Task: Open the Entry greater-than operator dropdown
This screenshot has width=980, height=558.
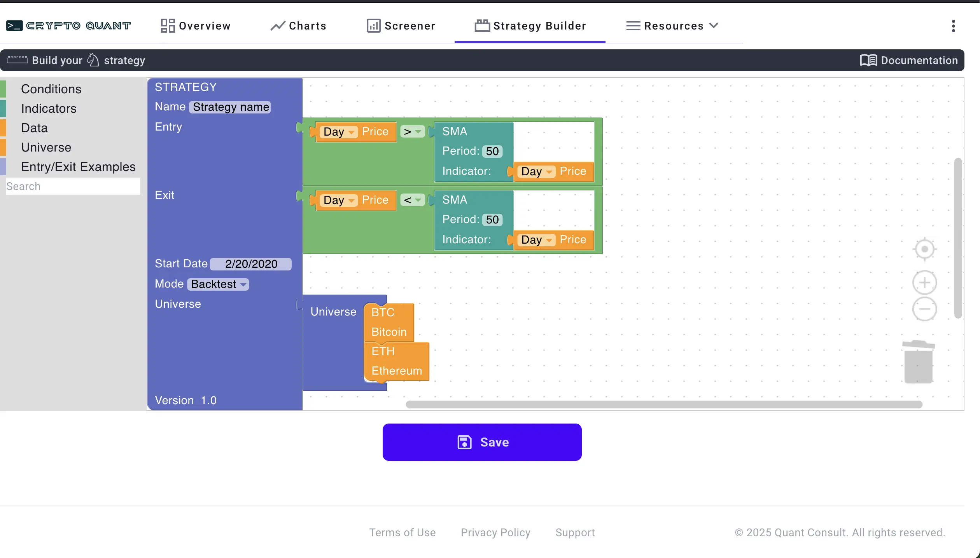Action: [x=412, y=132]
